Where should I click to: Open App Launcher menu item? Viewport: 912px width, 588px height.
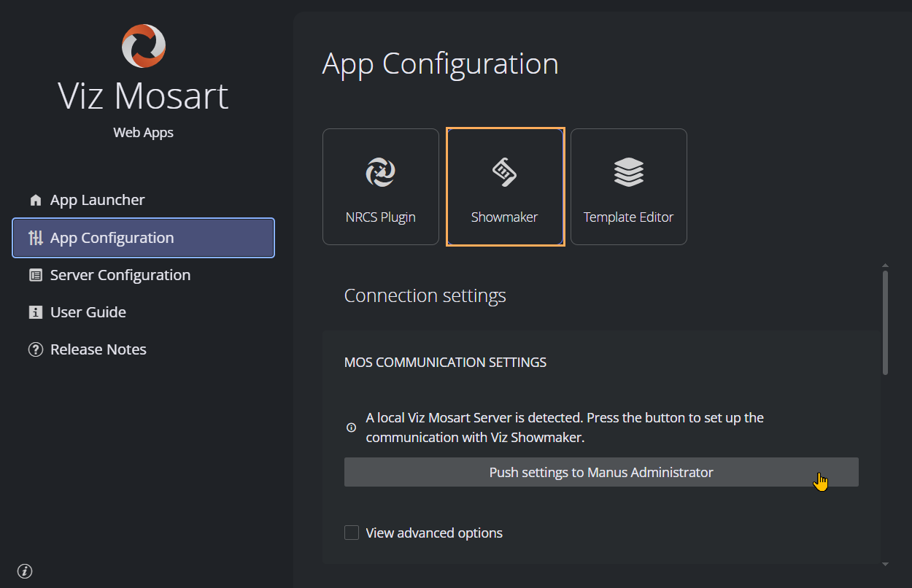click(143, 200)
